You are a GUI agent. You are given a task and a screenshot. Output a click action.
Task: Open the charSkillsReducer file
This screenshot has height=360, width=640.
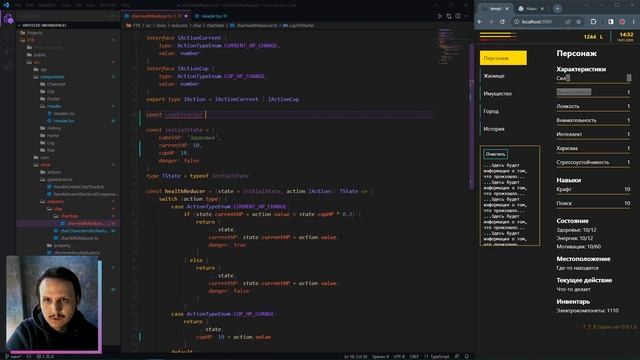click(x=80, y=238)
